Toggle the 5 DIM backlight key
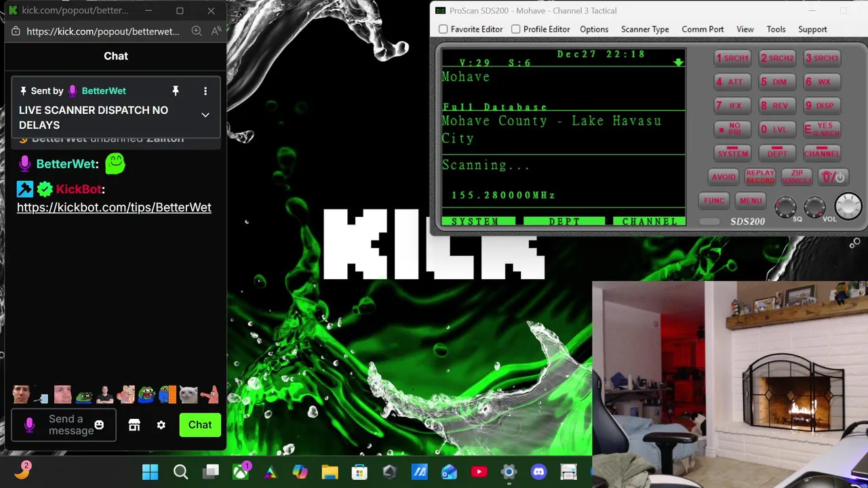 pyautogui.click(x=777, y=82)
